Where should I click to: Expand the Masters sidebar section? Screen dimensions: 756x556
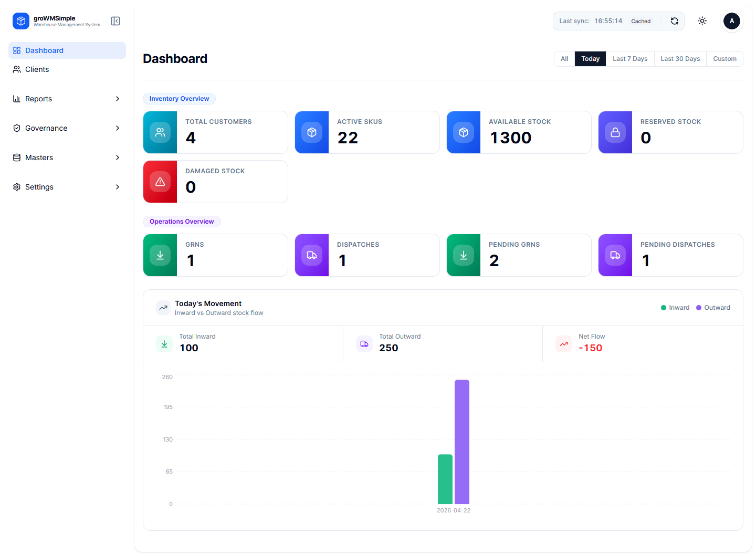tap(67, 158)
